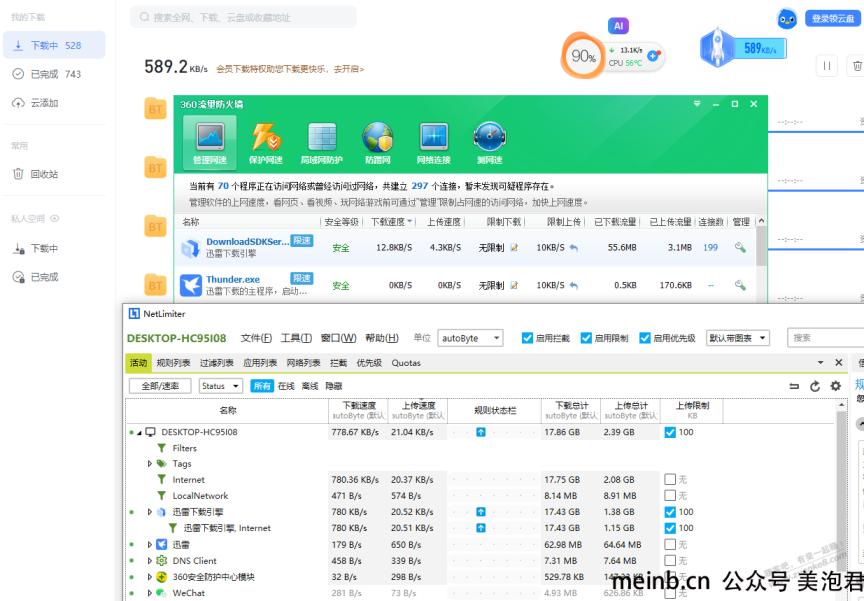Image resolution: width=864 pixels, height=601 pixels.
Task: Pause all Xunlei downloads
Action: pyautogui.click(x=827, y=66)
